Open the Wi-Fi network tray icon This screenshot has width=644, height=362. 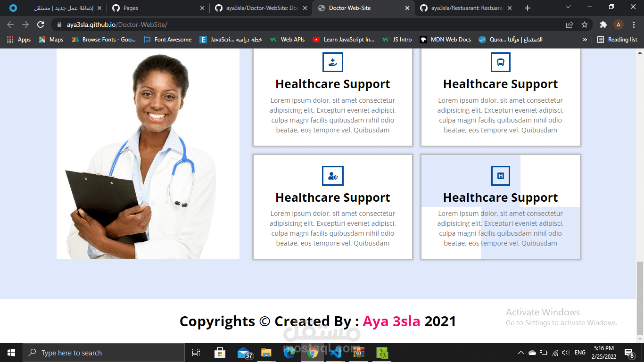point(555,353)
